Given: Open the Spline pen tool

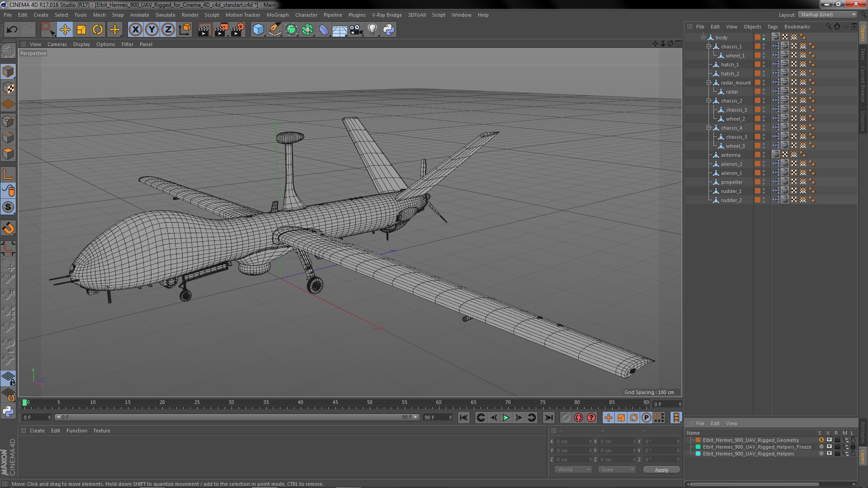Looking at the screenshot, I should pos(274,30).
